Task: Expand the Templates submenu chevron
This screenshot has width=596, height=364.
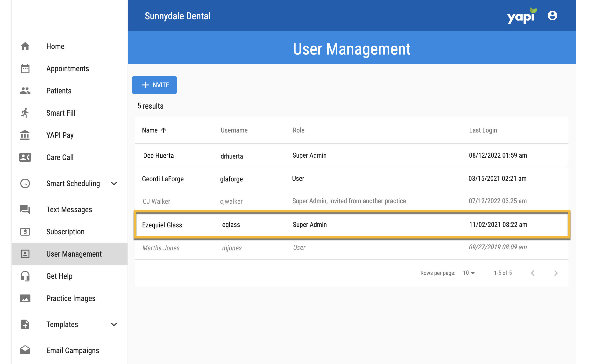Action: [x=114, y=324]
